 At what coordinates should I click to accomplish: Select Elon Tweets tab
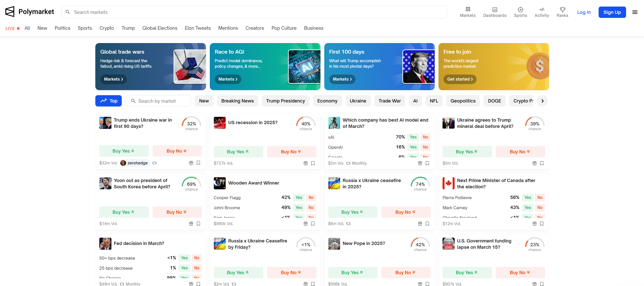click(x=198, y=28)
